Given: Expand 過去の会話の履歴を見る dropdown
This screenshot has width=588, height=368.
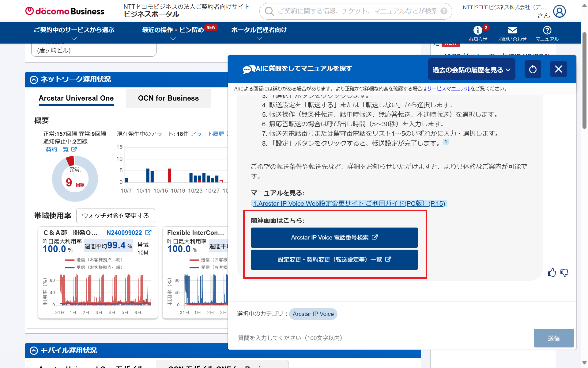Looking at the screenshot, I should pos(471,70).
